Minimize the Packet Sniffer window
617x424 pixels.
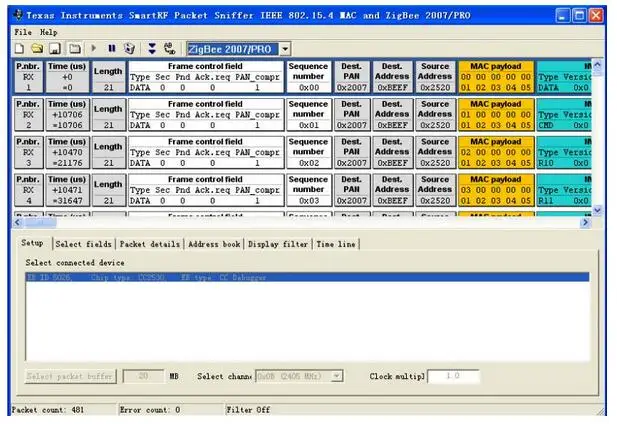[x=563, y=16]
